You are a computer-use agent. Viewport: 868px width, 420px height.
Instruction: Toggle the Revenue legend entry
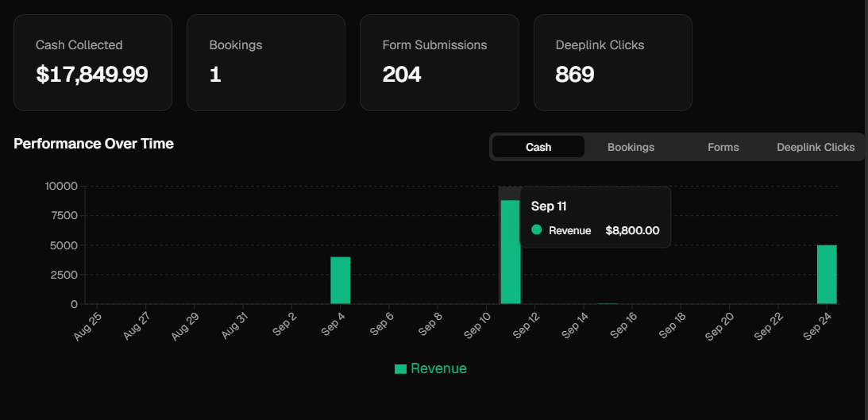coord(430,368)
